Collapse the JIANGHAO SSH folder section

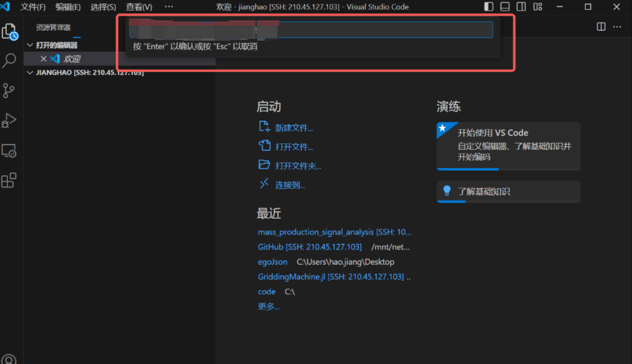click(x=30, y=73)
